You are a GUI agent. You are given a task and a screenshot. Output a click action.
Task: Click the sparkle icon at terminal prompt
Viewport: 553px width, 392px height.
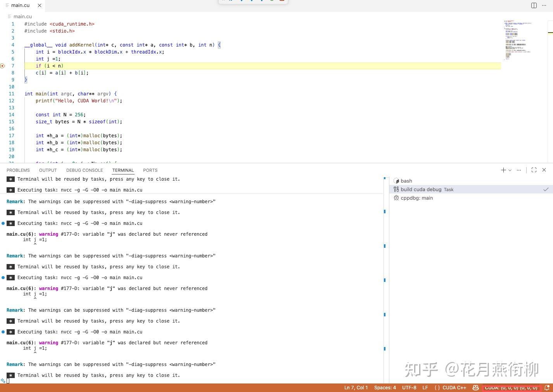[x=3, y=381]
